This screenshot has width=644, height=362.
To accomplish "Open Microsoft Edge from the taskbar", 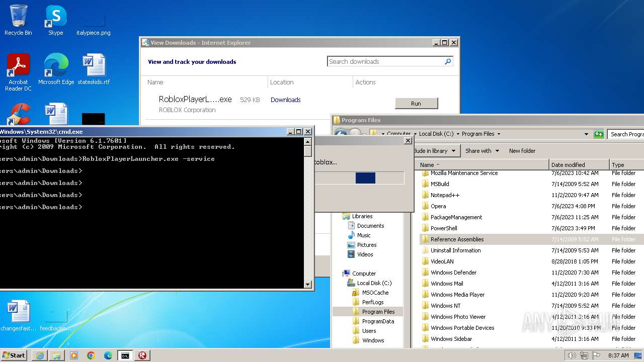I will tap(108, 355).
